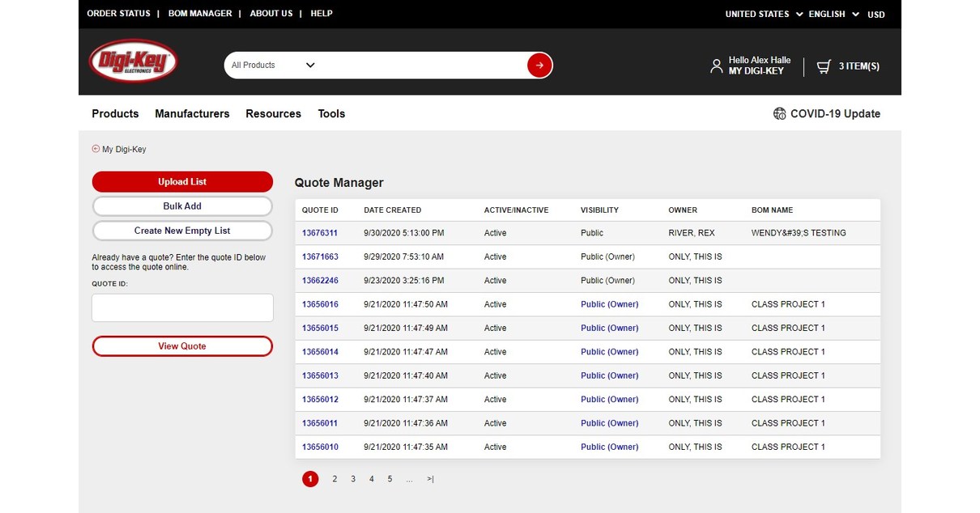
Task: Click the circular arrow icon by My Digi-Key
Action: pos(95,149)
